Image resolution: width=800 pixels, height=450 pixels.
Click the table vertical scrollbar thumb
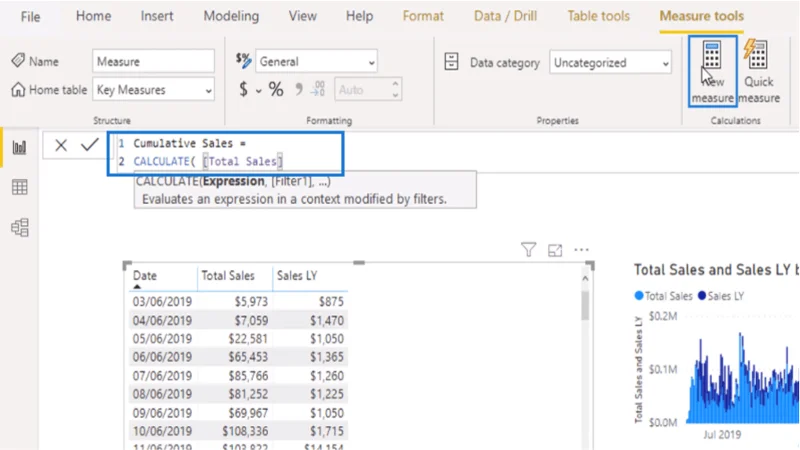pyautogui.click(x=585, y=305)
